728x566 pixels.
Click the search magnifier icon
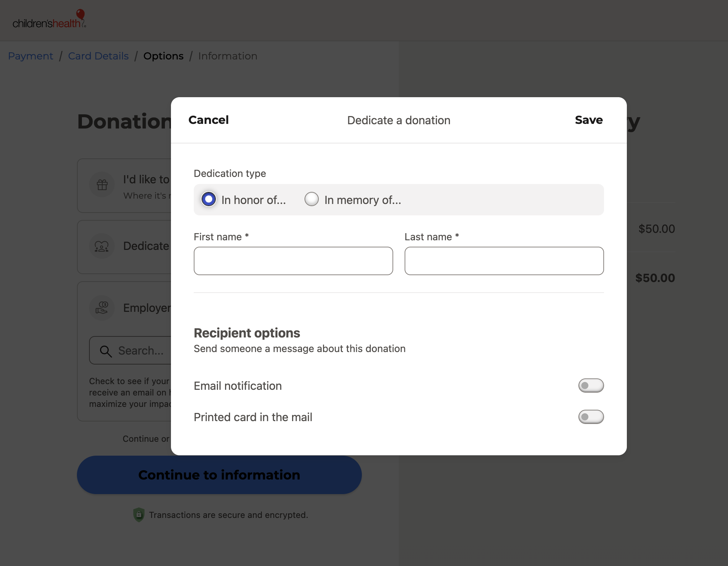tap(106, 351)
